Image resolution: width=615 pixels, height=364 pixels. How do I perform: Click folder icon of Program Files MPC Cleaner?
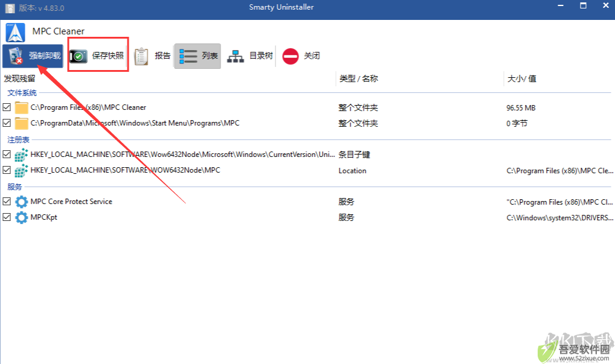[21, 107]
